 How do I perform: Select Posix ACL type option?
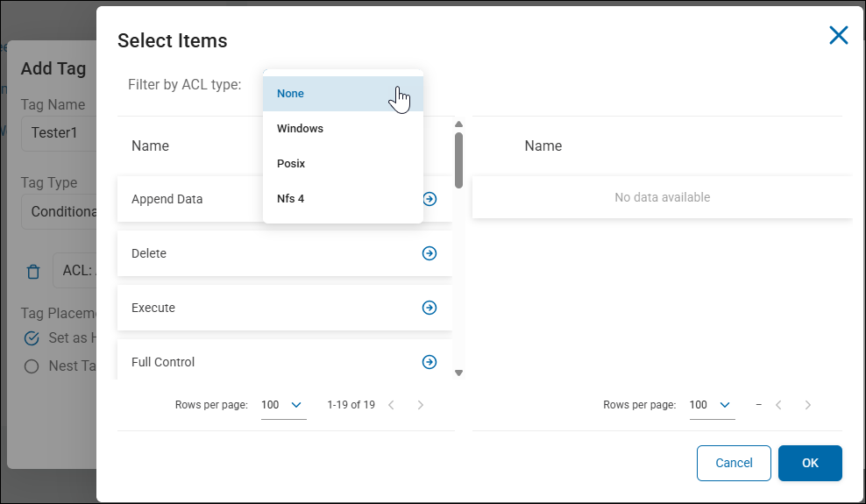click(343, 164)
